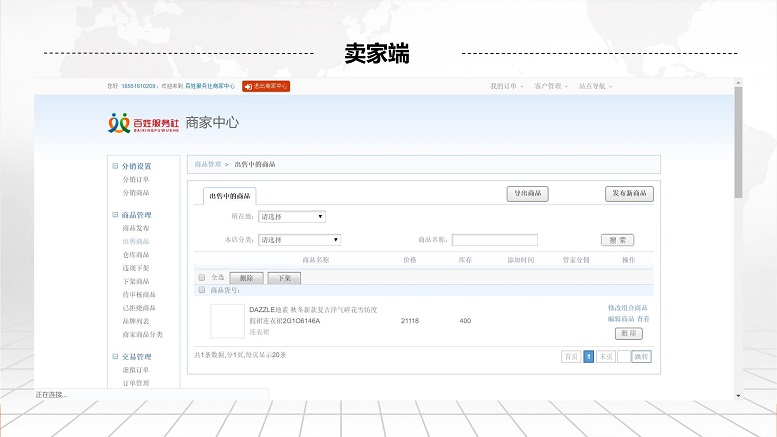Viewport: 777px width, 437px height.
Task: Click the 价格 column header
Action: pos(410,260)
